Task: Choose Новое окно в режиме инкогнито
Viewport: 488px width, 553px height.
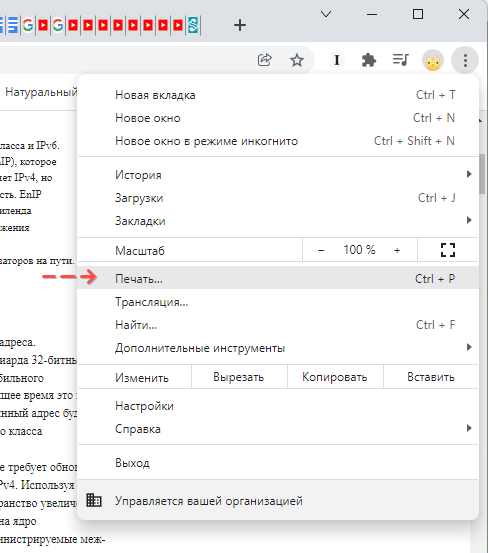Action: pyautogui.click(x=277, y=141)
